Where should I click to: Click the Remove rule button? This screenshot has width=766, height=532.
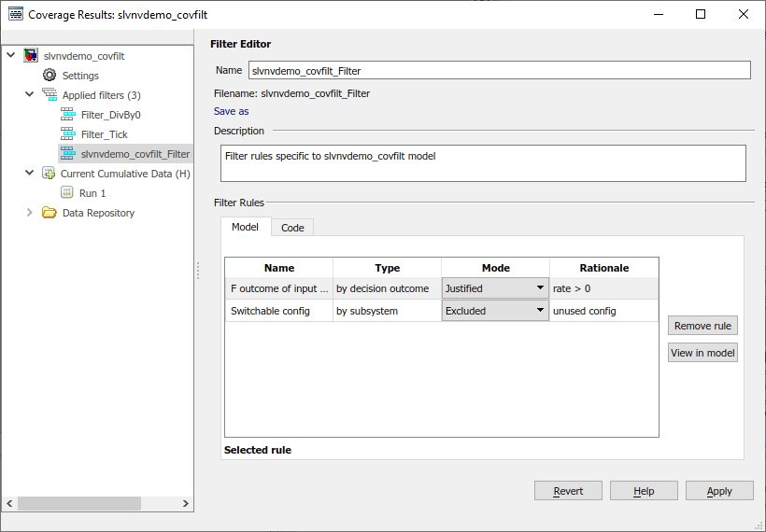pos(702,326)
